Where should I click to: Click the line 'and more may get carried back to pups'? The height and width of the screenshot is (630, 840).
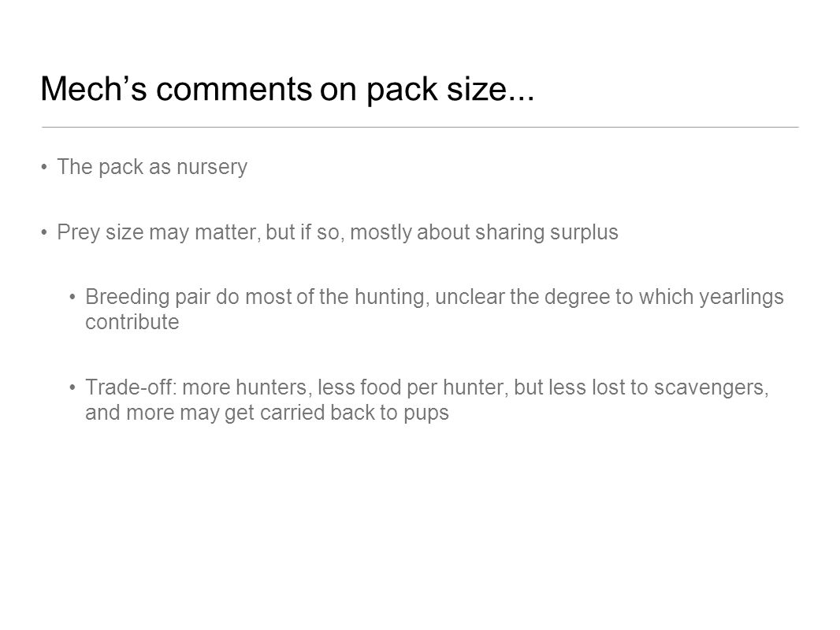pos(267,413)
